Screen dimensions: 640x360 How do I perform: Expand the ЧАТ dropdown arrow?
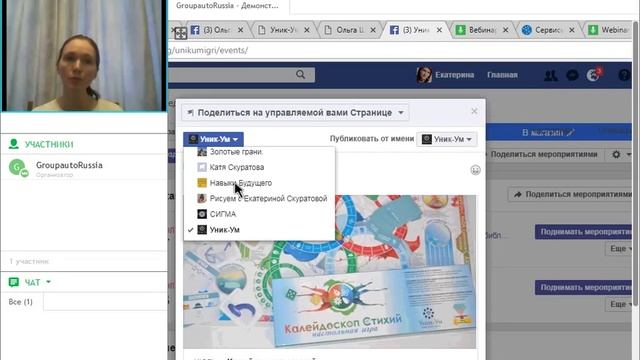[49, 282]
